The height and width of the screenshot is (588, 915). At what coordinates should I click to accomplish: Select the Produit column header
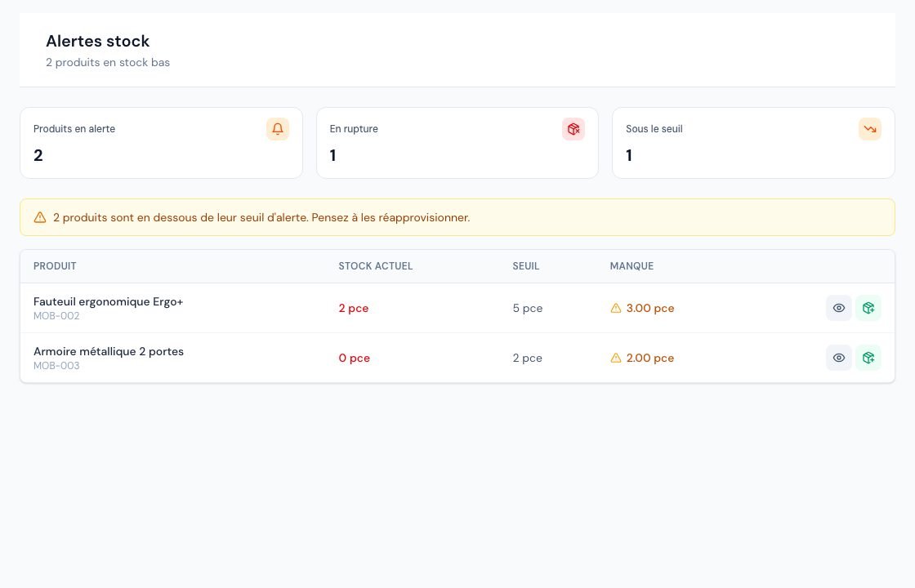click(x=55, y=266)
